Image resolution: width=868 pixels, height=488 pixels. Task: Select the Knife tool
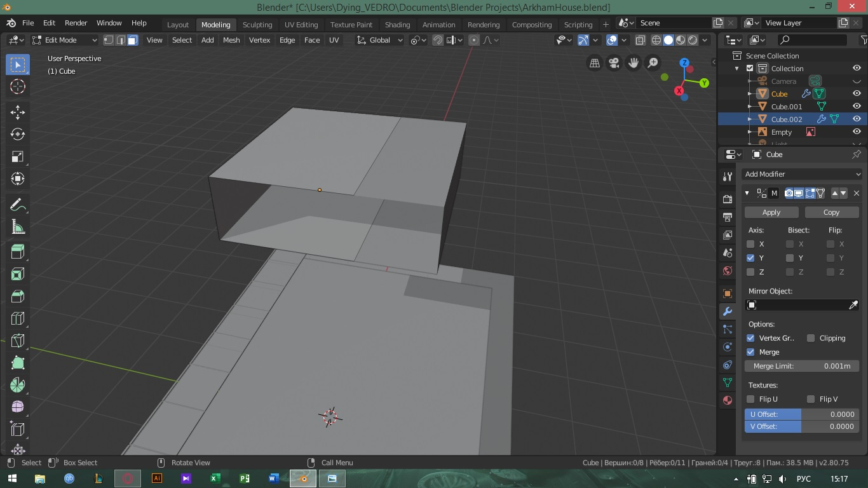[18, 341]
